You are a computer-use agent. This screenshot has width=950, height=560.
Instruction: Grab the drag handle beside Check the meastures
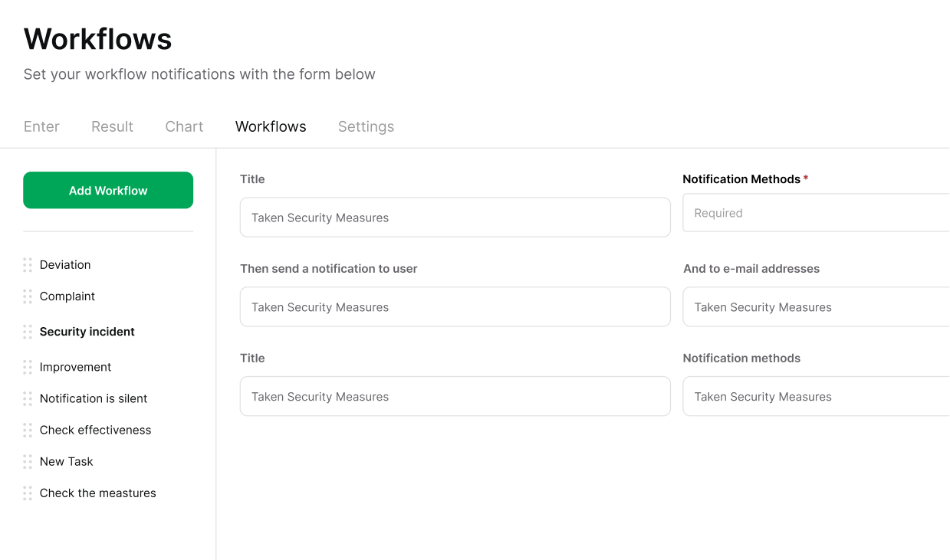coord(28,493)
